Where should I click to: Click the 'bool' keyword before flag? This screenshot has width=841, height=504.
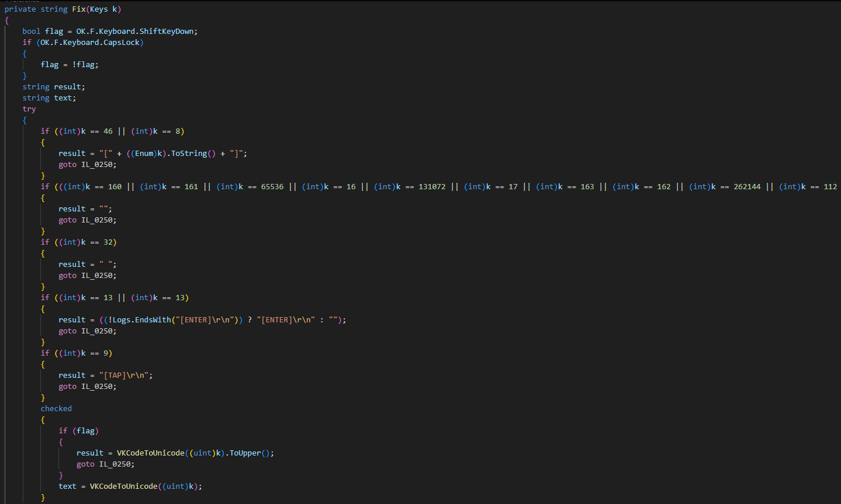coord(32,32)
